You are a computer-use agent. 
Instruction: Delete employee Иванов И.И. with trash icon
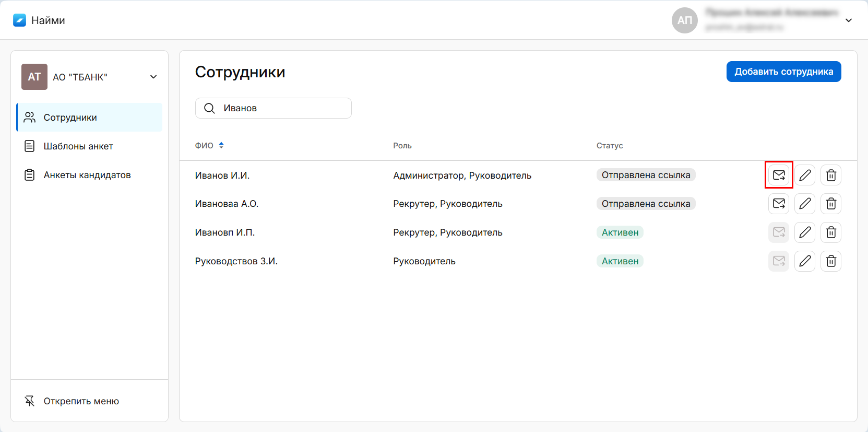(x=831, y=175)
